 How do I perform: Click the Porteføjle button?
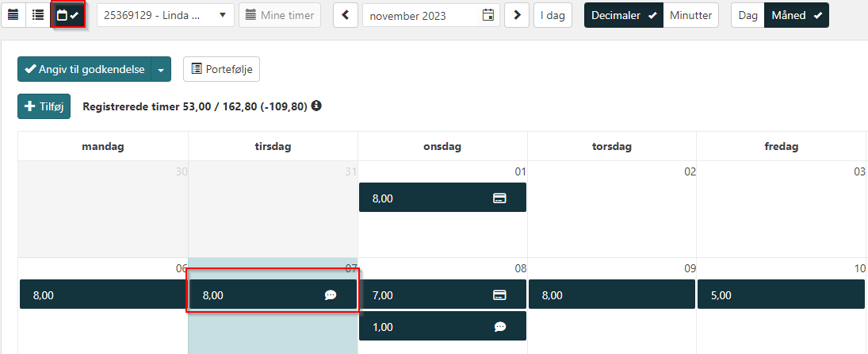221,70
